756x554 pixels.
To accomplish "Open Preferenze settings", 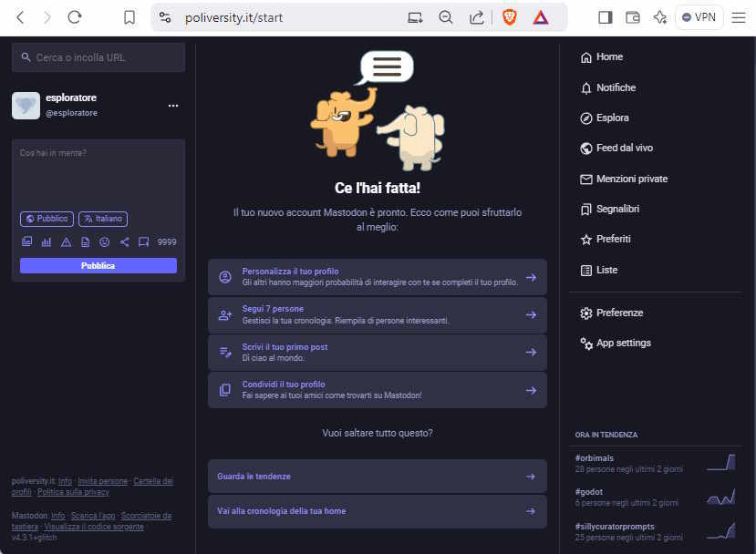I will click(611, 313).
